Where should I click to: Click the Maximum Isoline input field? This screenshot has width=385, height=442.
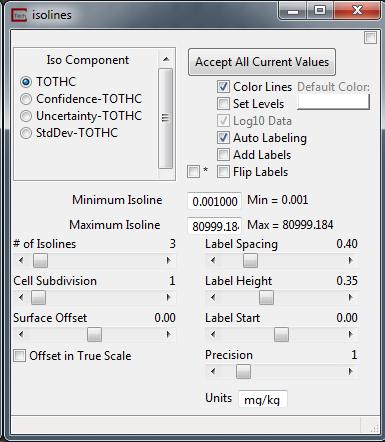click(x=214, y=226)
